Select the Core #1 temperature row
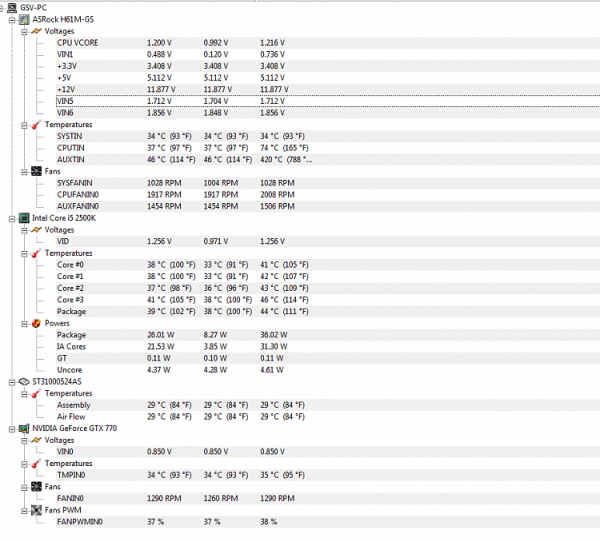 pos(328,276)
